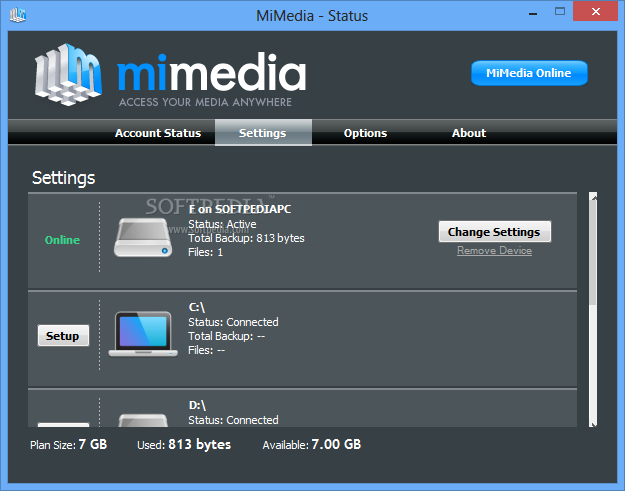Viewport: 625px width, 491px height.
Task: Maximize the MiMedia window
Action: 560,12
